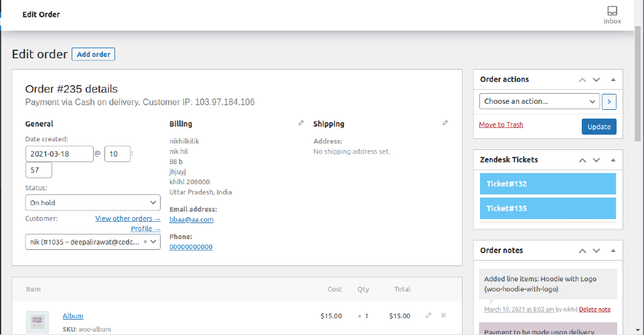
Task: Click the Qty column header
Action: click(x=363, y=289)
